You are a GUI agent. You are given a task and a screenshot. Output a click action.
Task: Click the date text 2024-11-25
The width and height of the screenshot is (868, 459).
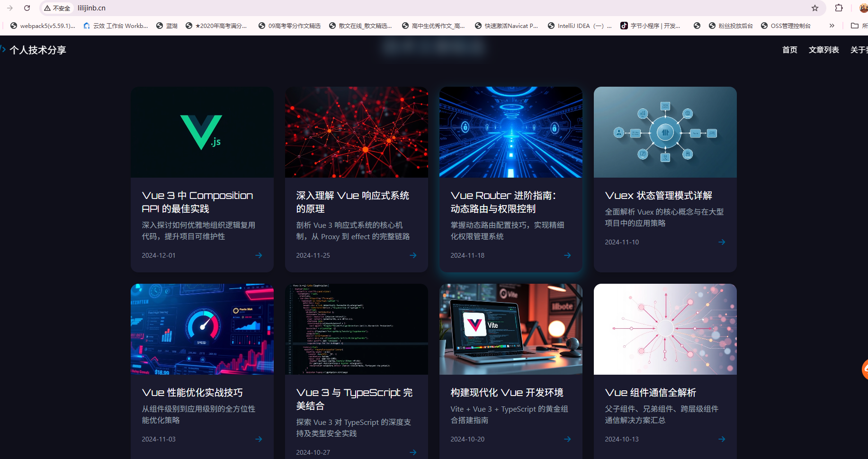point(313,255)
